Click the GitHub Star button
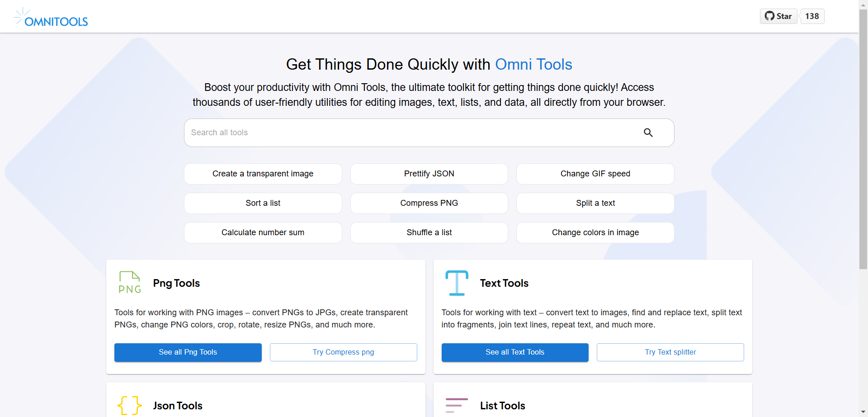 (x=778, y=16)
